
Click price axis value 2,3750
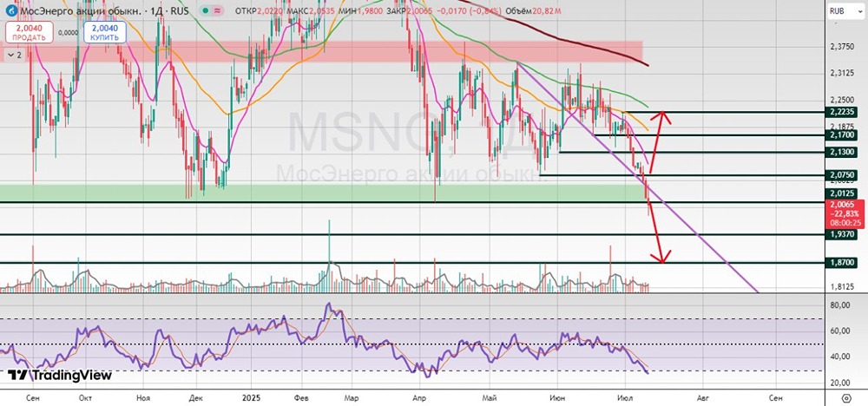click(843, 47)
